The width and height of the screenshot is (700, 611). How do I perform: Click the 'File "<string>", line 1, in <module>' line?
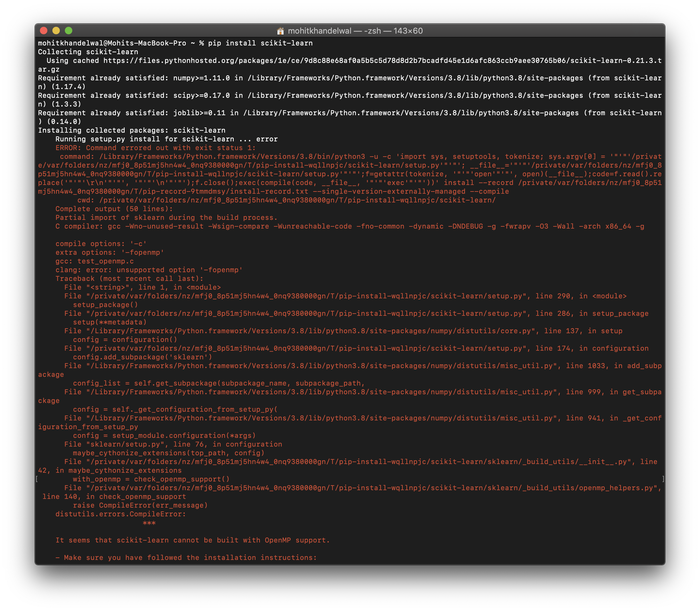pyautogui.click(x=143, y=287)
